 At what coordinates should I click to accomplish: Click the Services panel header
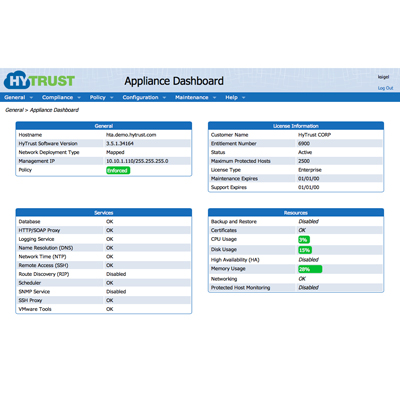click(x=104, y=212)
